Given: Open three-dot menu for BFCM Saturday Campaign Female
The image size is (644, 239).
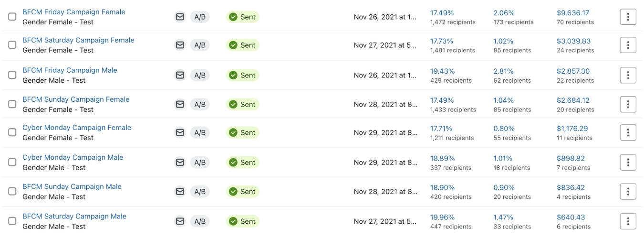Looking at the screenshot, I should click(x=628, y=45).
